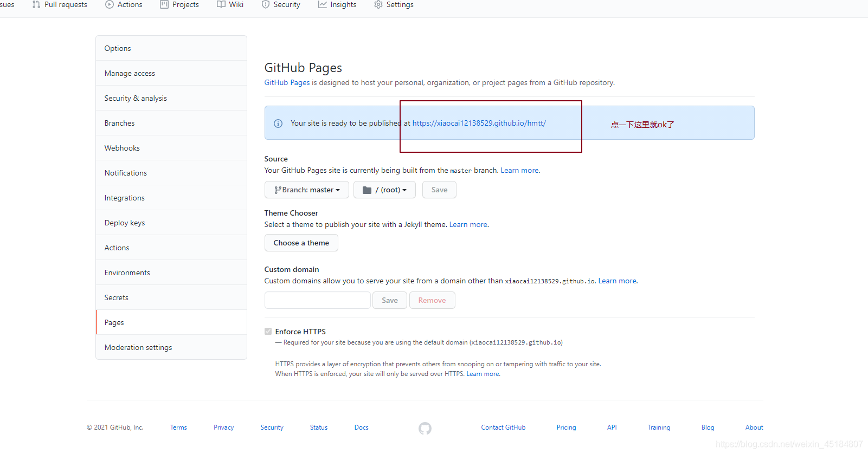The height and width of the screenshot is (454, 868).
Task: Go to Branches settings
Action: 171,123
